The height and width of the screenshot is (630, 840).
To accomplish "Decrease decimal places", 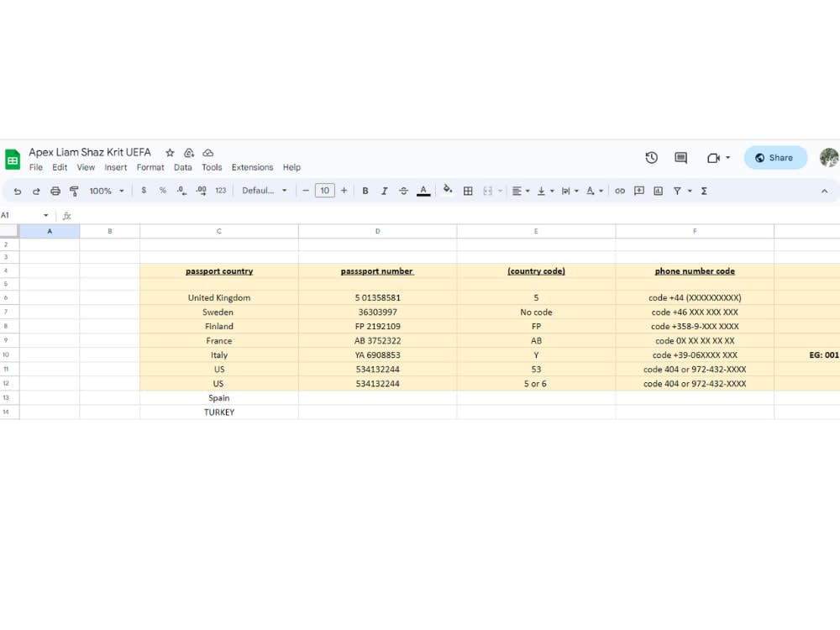I will pos(182,191).
